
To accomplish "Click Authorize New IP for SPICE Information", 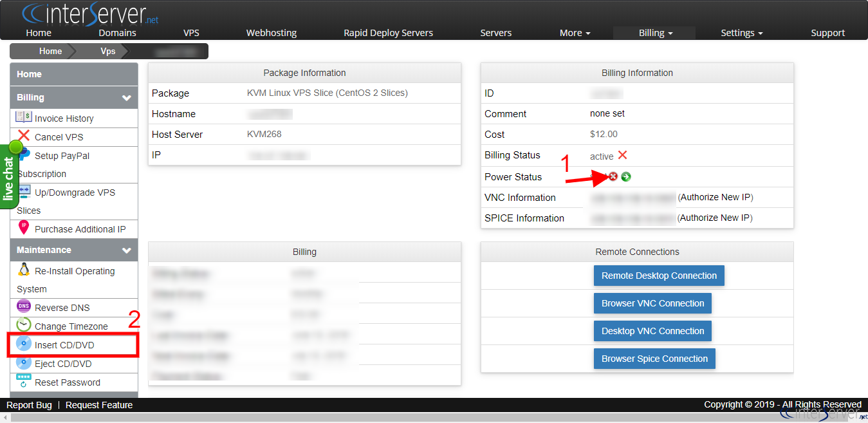I will coord(716,218).
